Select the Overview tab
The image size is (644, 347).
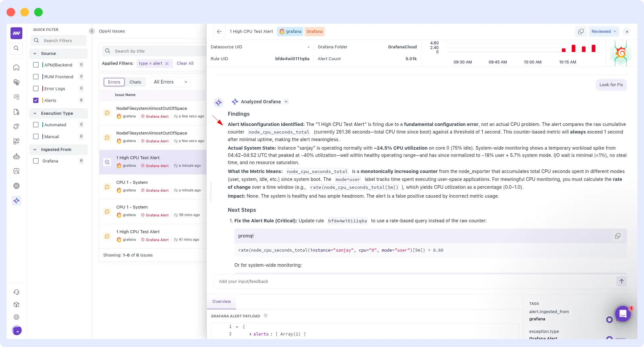coord(221,302)
